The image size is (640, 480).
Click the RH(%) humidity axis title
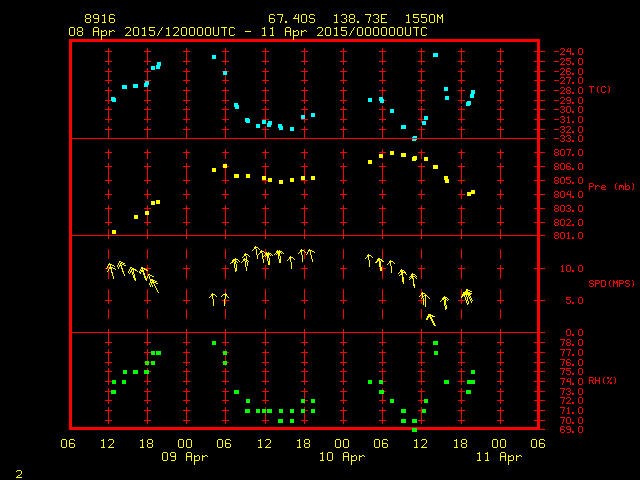point(602,381)
